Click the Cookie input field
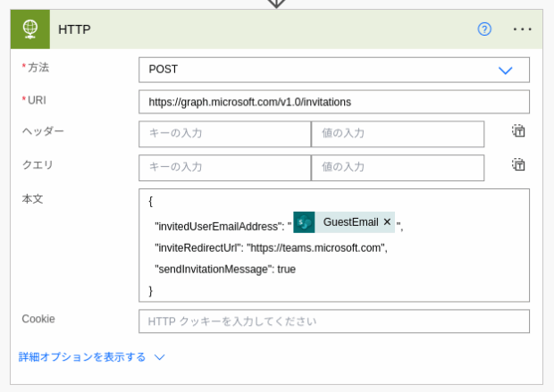Screen dimensions: 554x392 [334, 321]
